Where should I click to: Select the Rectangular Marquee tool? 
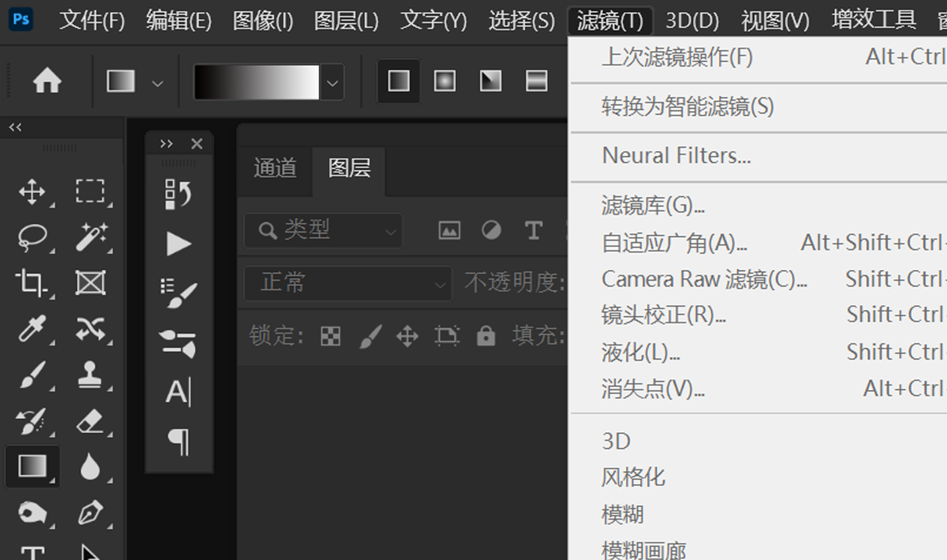[x=90, y=191]
